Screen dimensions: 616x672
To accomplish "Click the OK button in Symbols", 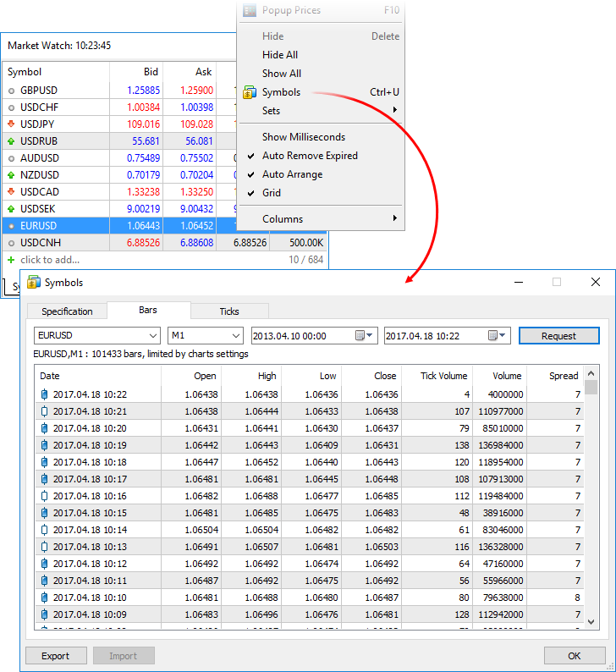I will point(574,656).
